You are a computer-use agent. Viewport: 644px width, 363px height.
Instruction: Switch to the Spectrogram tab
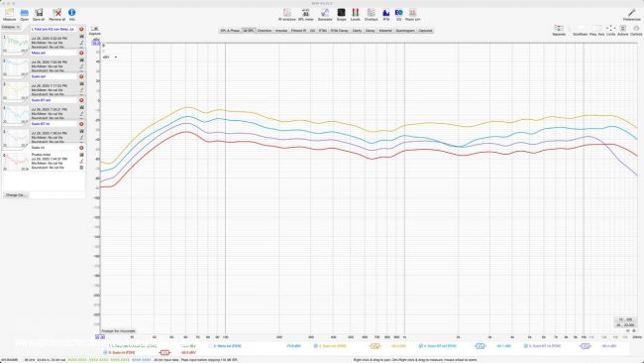click(405, 31)
